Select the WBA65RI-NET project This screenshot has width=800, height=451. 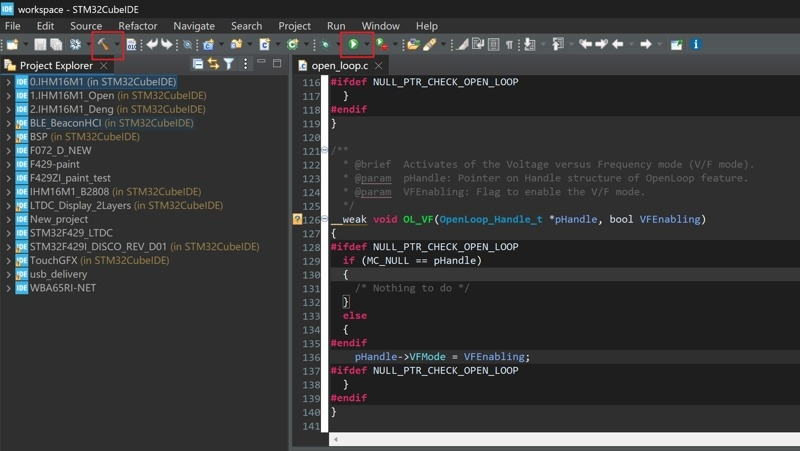click(x=63, y=288)
